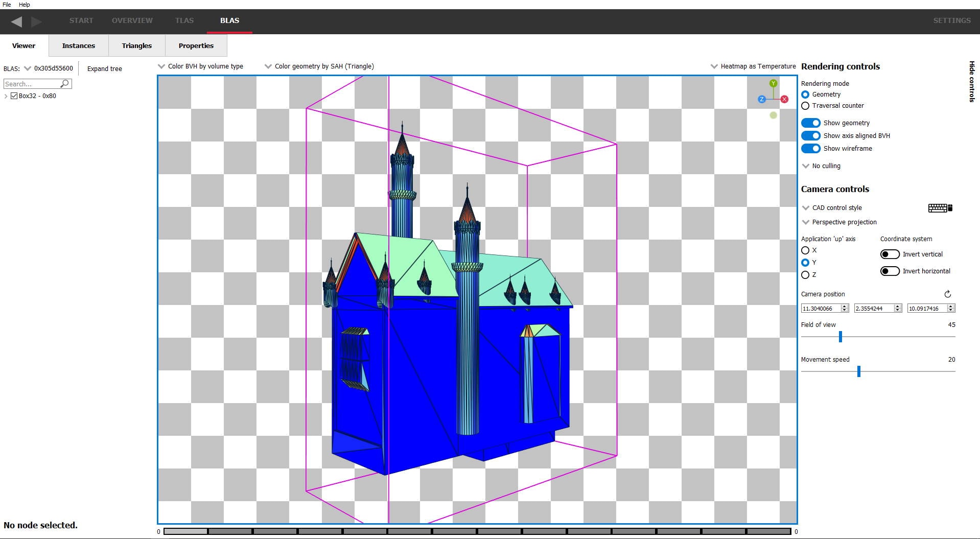Open Color BVH by volume type dropdown
The height and width of the screenshot is (539, 980).
201,66
